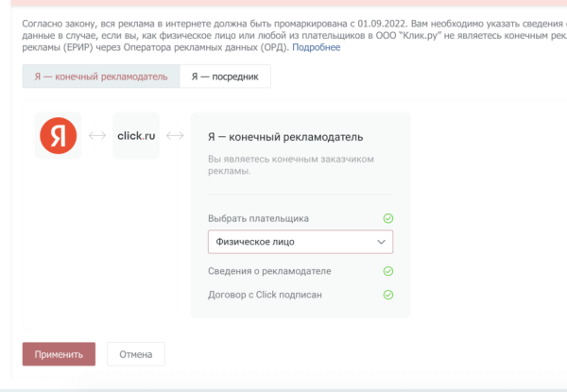This screenshot has width=567, height=392.
Task: Click the Выбрать плательщика label
Action: tap(258, 218)
